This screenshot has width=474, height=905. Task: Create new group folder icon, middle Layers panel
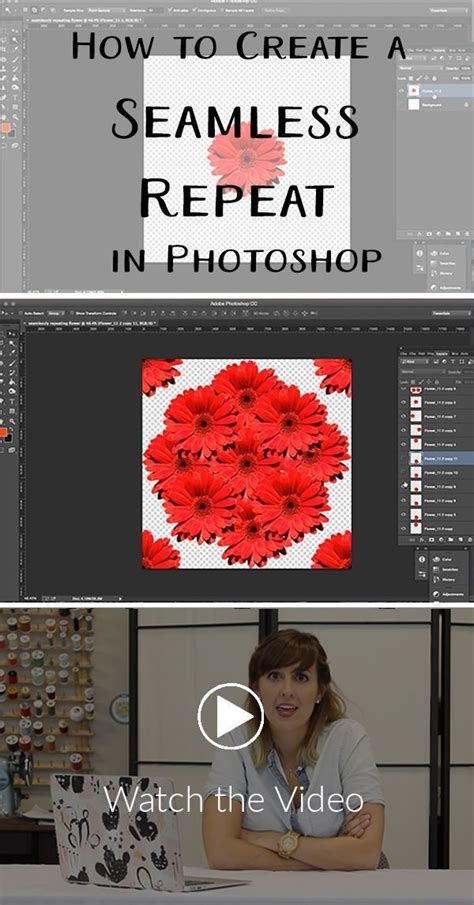point(450,540)
